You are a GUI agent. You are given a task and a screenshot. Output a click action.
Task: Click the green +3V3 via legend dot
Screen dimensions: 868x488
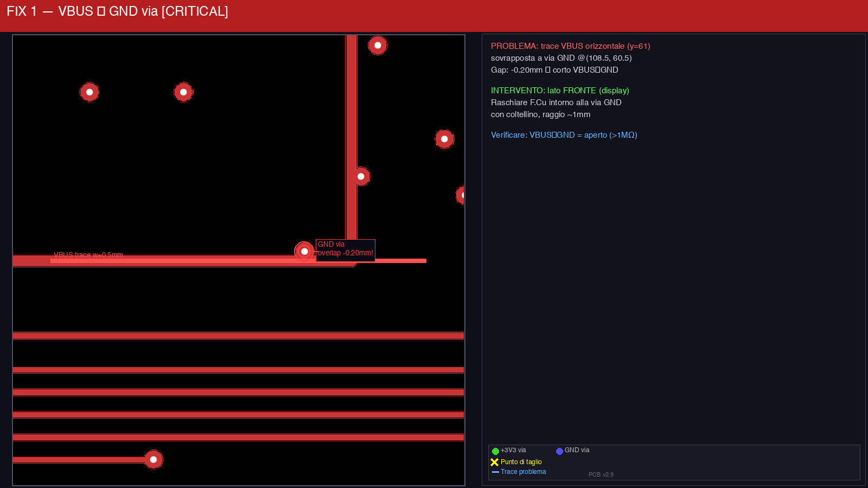(x=495, y=451)
